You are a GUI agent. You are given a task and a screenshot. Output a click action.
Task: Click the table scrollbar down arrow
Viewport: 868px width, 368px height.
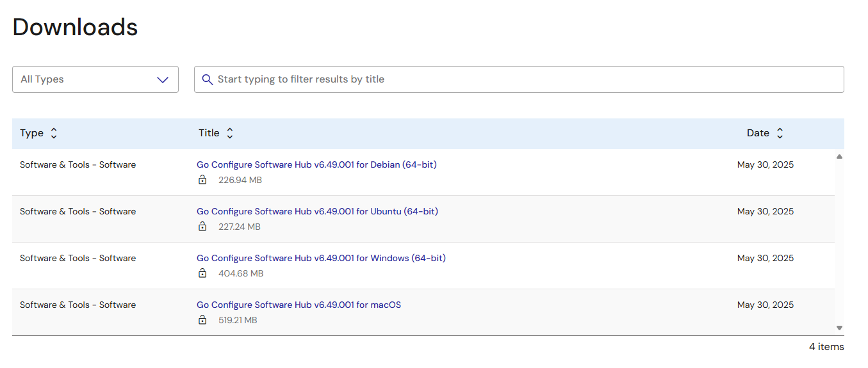839,328
